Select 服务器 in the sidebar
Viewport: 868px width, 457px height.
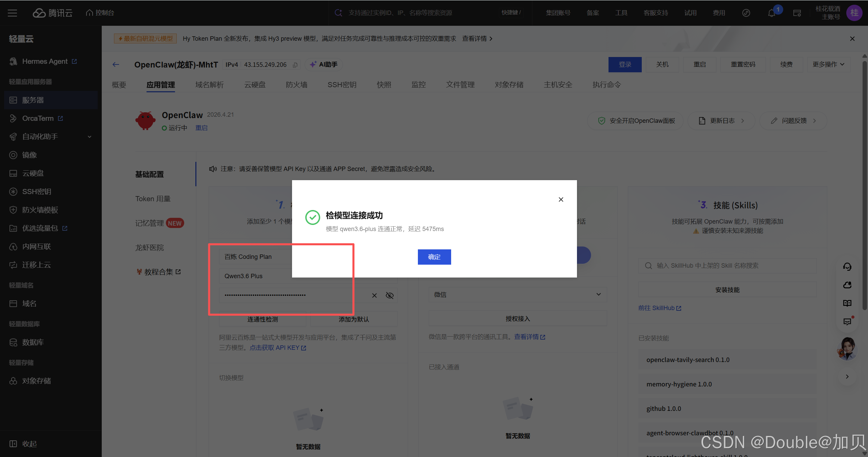coord(51,100)
